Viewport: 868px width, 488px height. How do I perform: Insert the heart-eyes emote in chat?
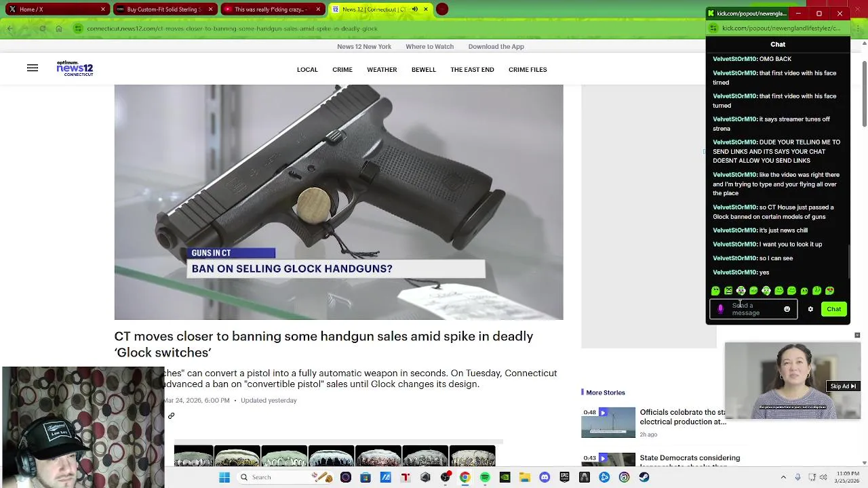(x=829, y=291)
